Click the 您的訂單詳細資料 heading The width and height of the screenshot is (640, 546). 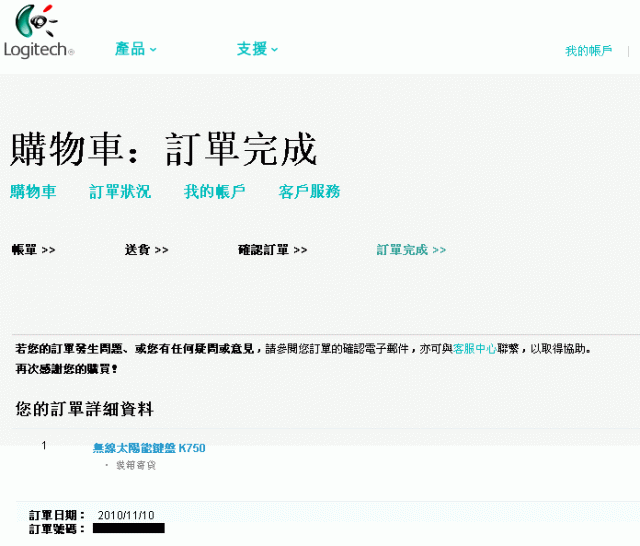coord(84,409)
